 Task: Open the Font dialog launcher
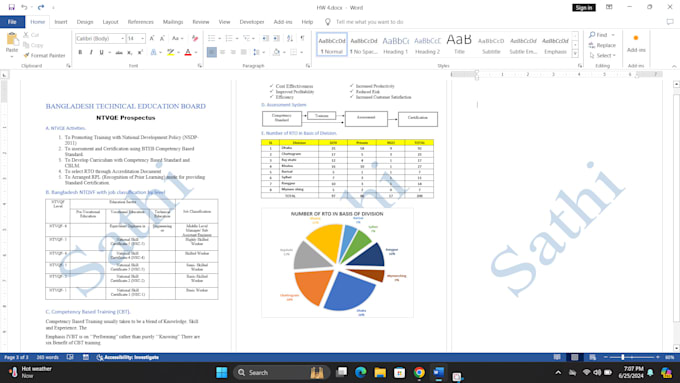click(x=199, y=66)
